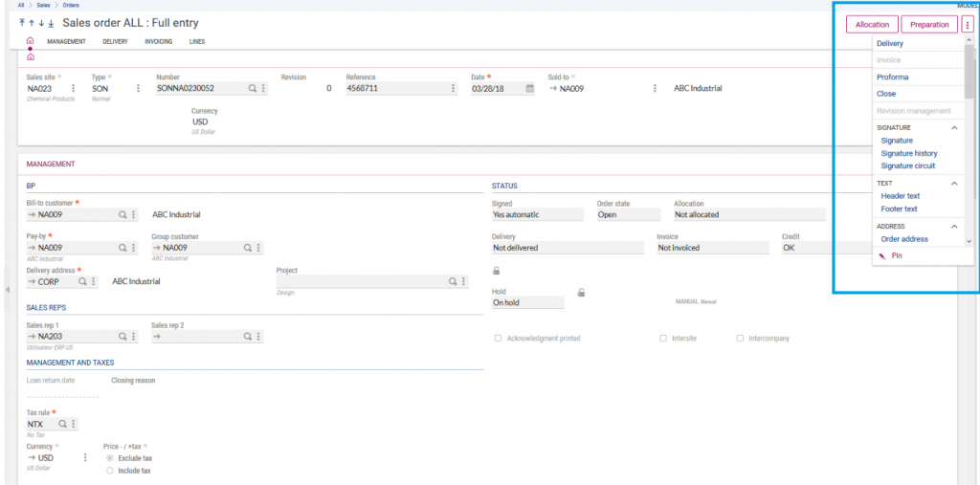Viewport: 980px width, 485px height.
Task: Open the LINES tab
Action: [x=196, y=42]
